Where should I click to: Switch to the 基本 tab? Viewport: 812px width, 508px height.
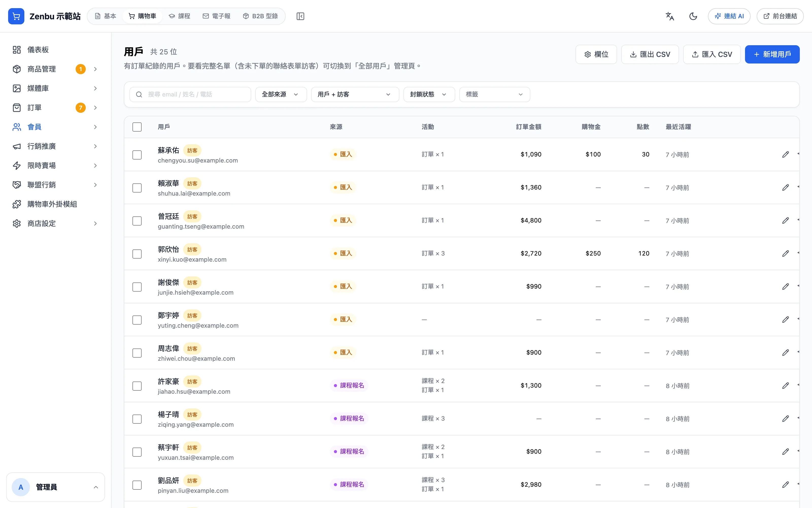tap(105, 16)
